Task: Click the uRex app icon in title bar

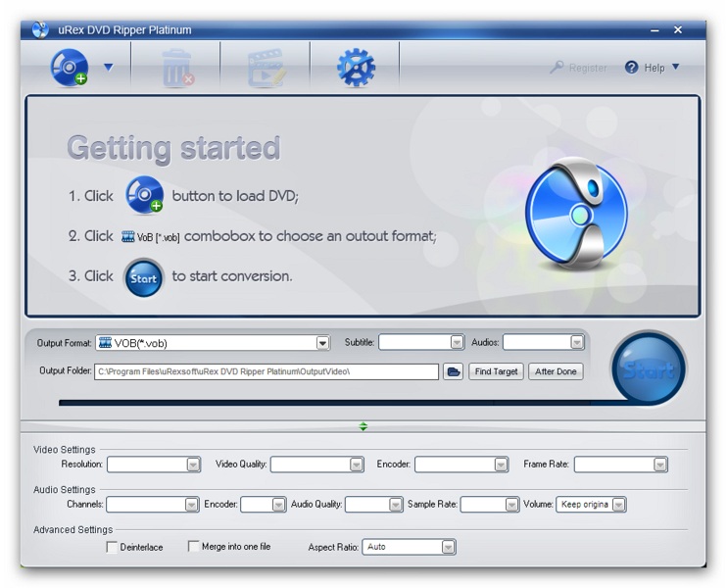Action: tap(40, 30)
